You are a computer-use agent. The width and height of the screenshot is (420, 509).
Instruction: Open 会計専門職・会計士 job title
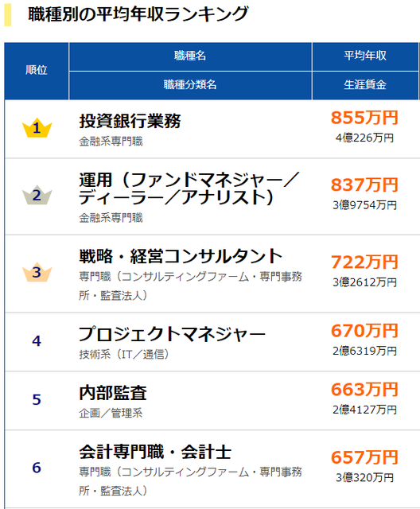[155, 452]
